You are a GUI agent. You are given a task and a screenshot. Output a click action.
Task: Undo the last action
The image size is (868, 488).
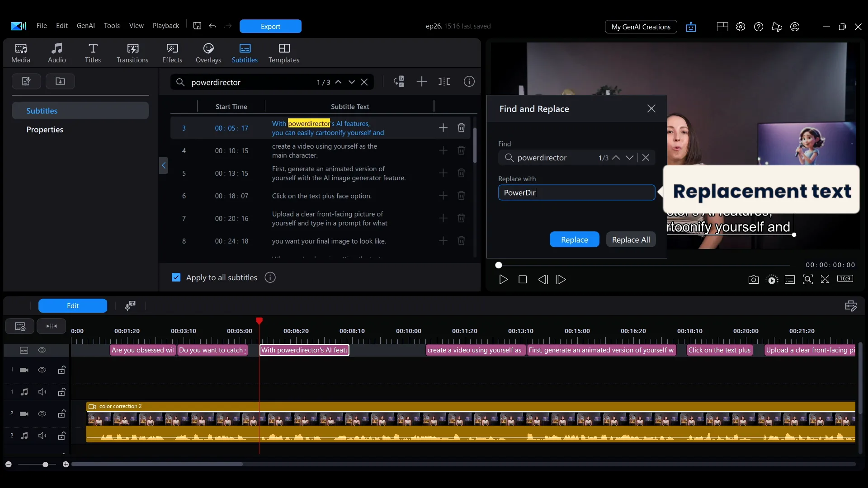point(212,26)
